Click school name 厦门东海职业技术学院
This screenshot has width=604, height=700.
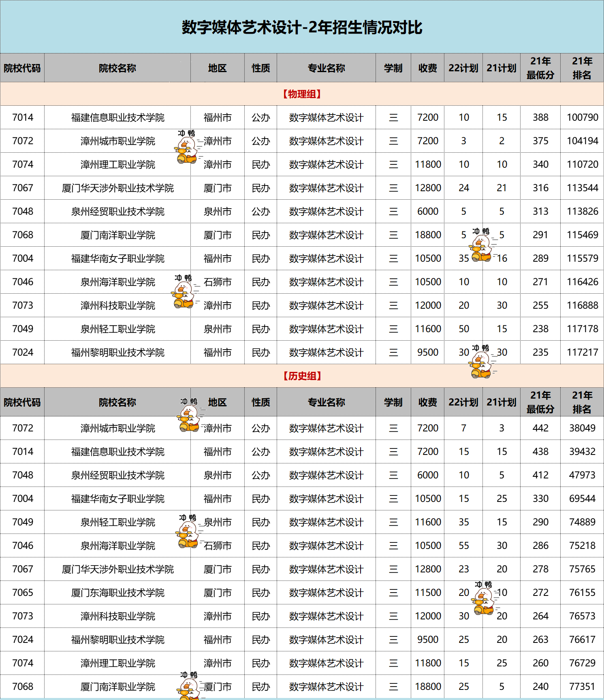coord(117,593)
